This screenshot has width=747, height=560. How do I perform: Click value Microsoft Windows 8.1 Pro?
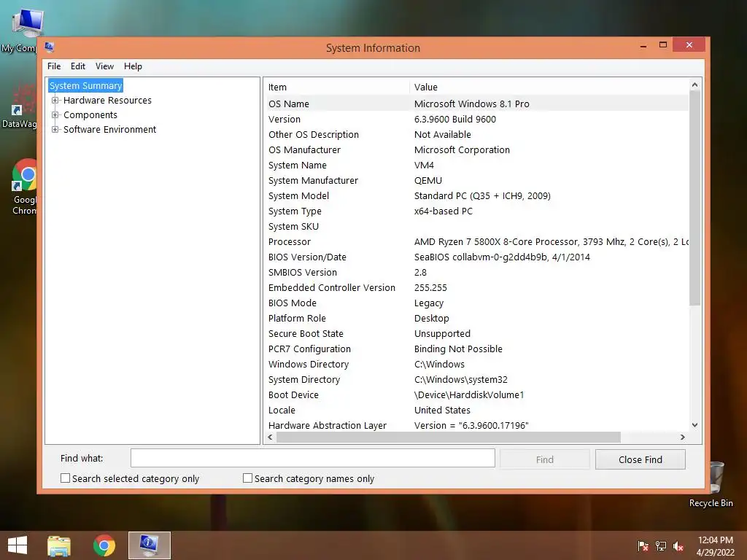tap(472, 104)
